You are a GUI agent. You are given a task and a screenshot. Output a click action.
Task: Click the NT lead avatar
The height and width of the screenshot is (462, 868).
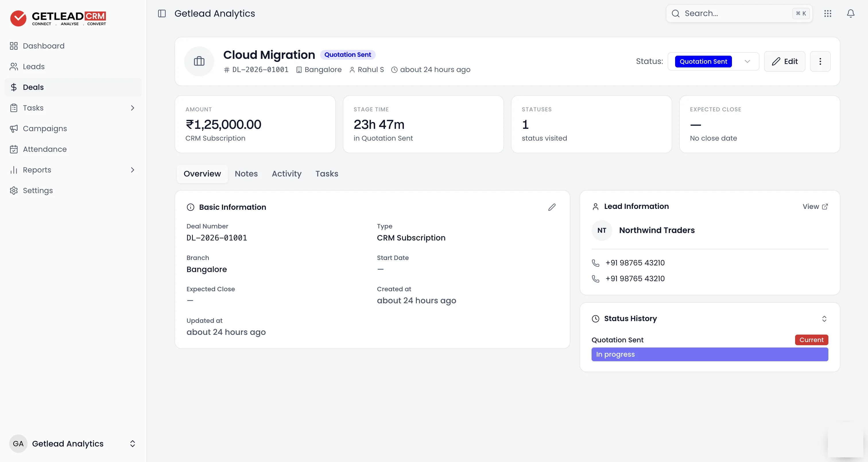pyautogui.click(x=602, y=230)
